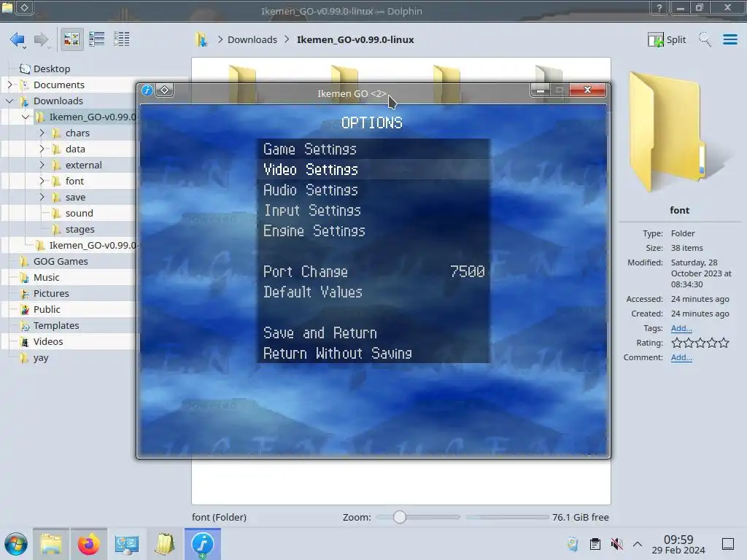This screenshot has height=560, width=747.
Task: Click the home folder icon in the breadcrumb
Action: tap(201, 39)
